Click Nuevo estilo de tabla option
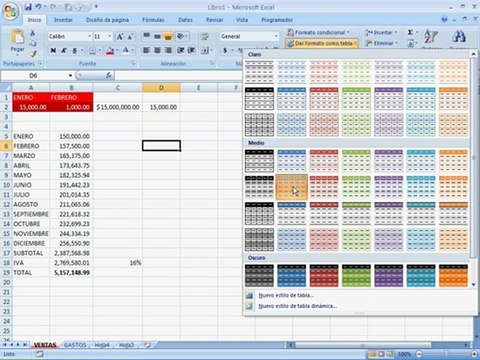480x360 pixels. pyautogui.click(x=286, y=295)
